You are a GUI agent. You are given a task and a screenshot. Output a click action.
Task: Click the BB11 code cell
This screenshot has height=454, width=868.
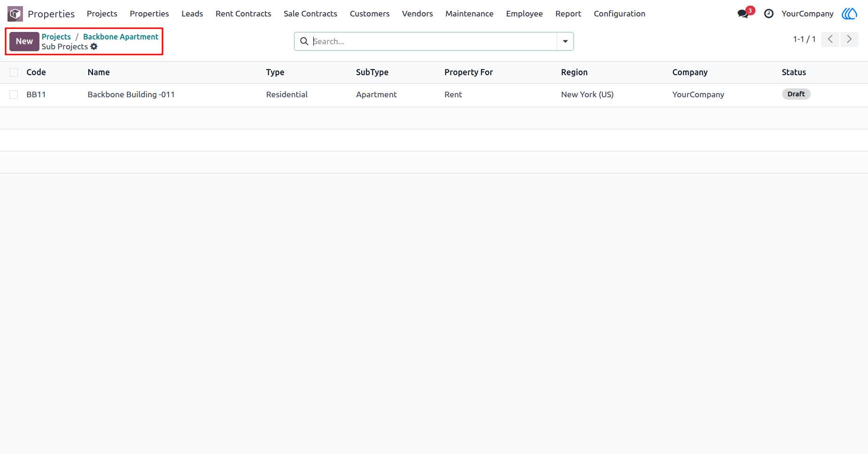(x=36, y=94)
